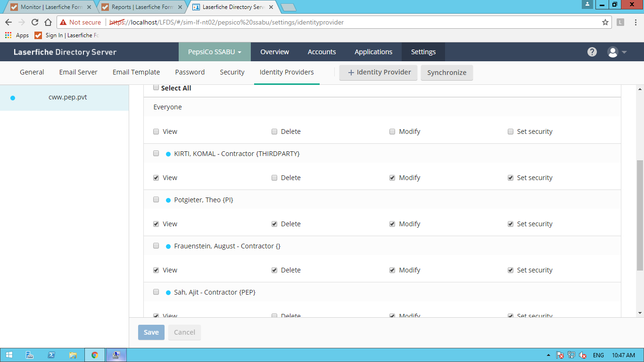Switch to the Password tab
Image resolution: width=644 pixels, height=362 pixels.
(x=190, y=72)
